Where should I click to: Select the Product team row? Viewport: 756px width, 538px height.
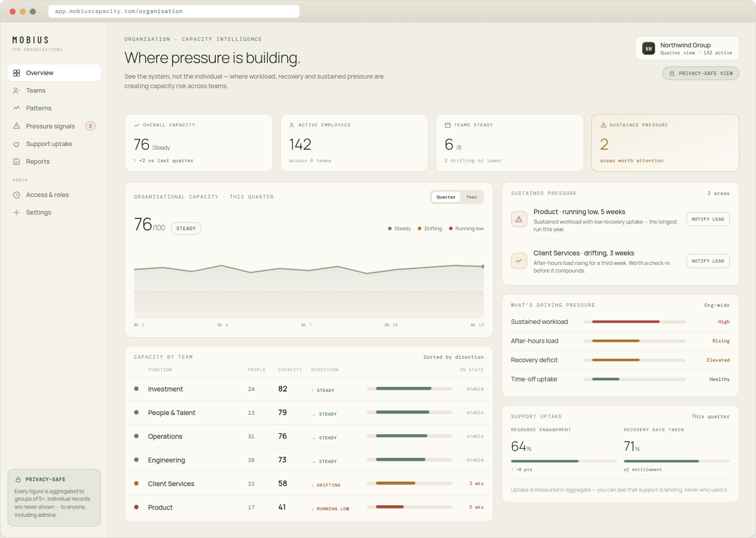click(309, 508)
